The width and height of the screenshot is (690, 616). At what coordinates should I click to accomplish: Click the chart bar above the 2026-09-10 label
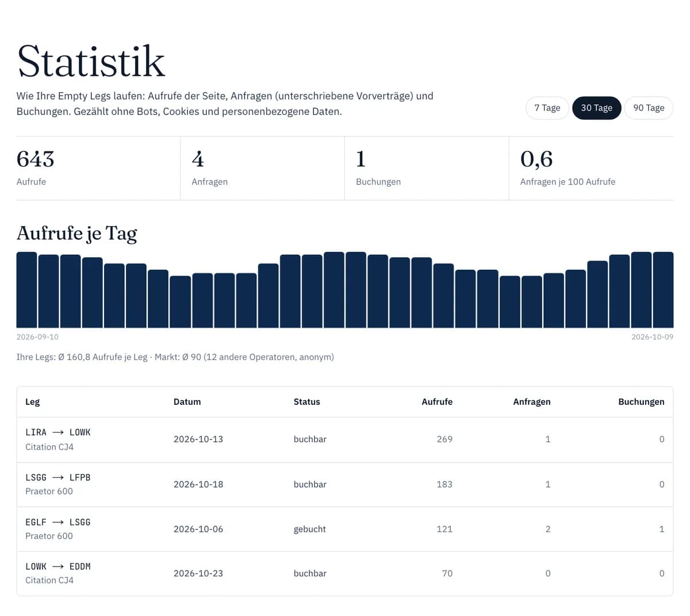26,290
